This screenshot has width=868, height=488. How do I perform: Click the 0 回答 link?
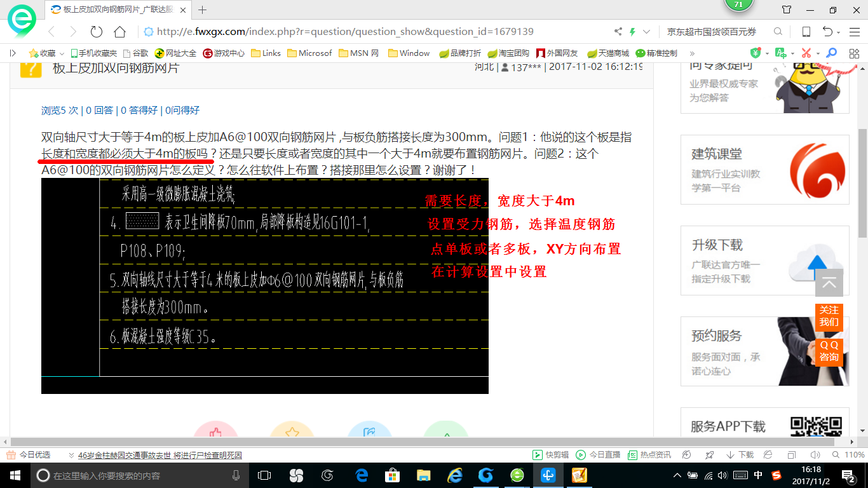(x=100, y=110)
